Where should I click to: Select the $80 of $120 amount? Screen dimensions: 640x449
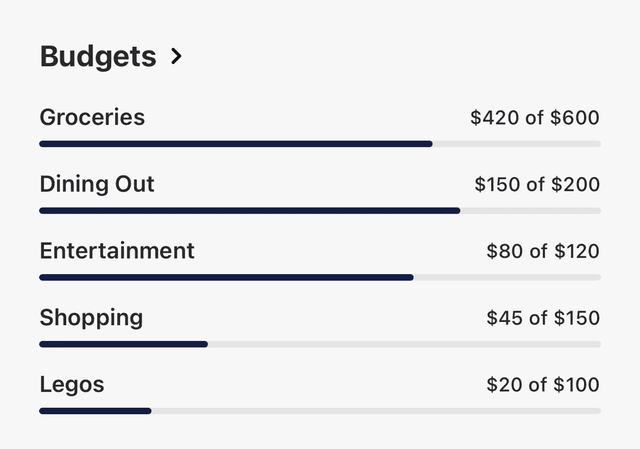(543, 251)
